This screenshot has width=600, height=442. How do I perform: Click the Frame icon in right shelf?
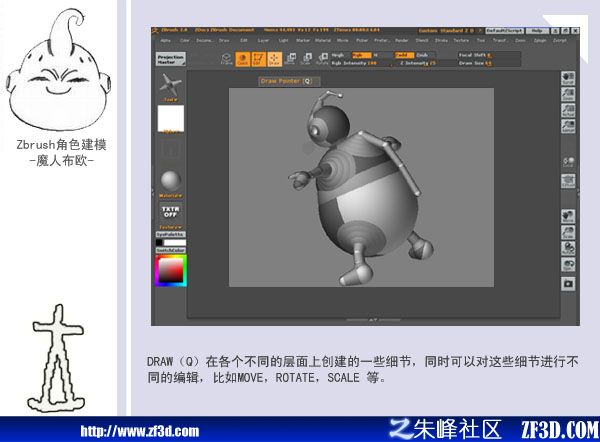568,181
